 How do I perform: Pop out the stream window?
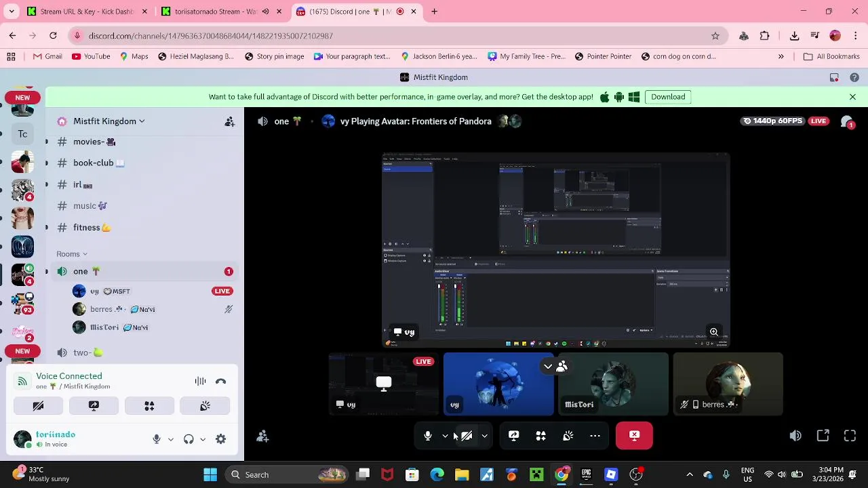(x=823, y=436)
